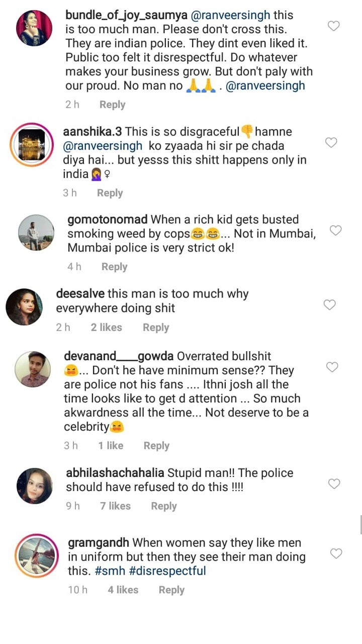Viewport: 362px width, 644px height.
Task: View gramgandh's story from avatar
Action: (x=37, y=555)
